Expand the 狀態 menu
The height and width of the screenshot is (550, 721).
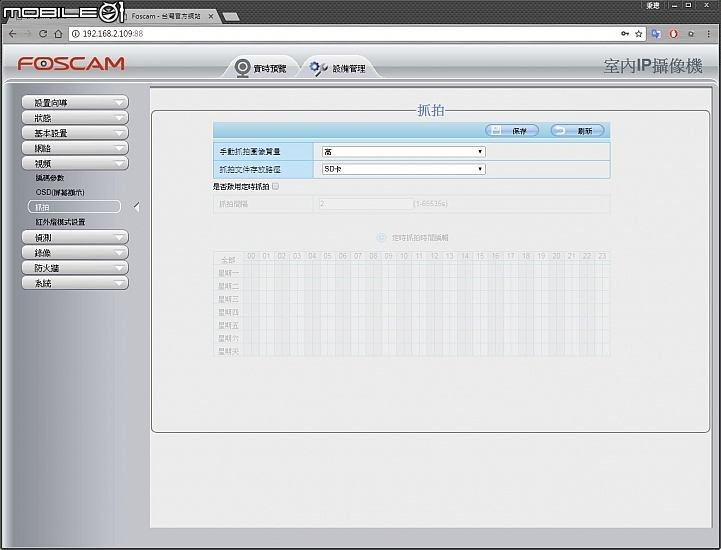pos(75,118)
